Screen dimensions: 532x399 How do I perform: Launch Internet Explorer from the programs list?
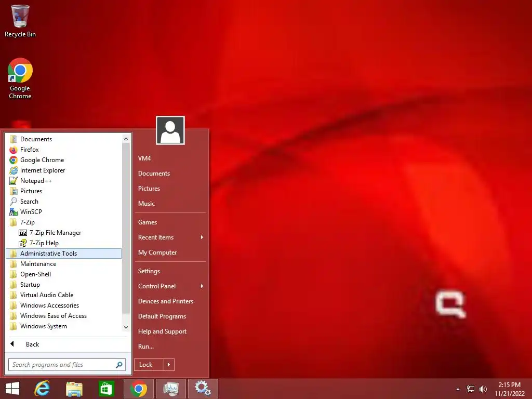[x=63, y=170]
